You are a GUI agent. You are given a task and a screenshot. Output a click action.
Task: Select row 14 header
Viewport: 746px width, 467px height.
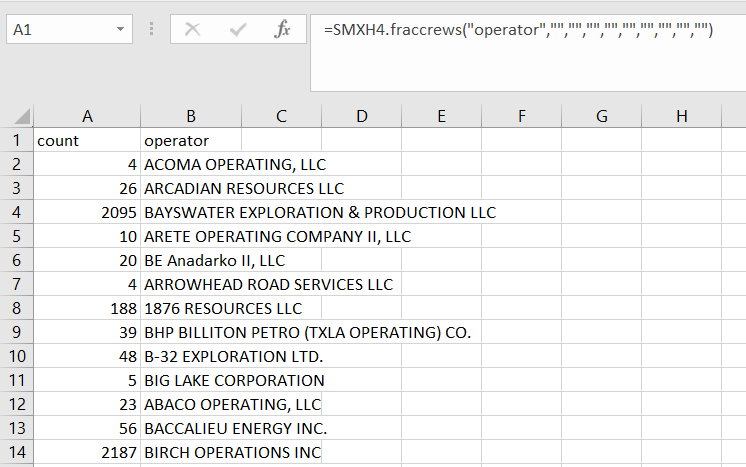[17, 452]
